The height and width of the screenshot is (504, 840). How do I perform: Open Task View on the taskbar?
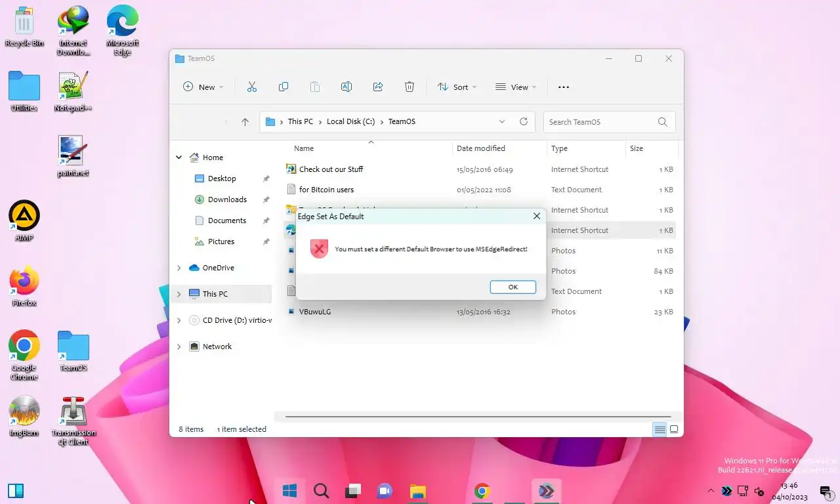pyautogui.click(x=353, y=491)
